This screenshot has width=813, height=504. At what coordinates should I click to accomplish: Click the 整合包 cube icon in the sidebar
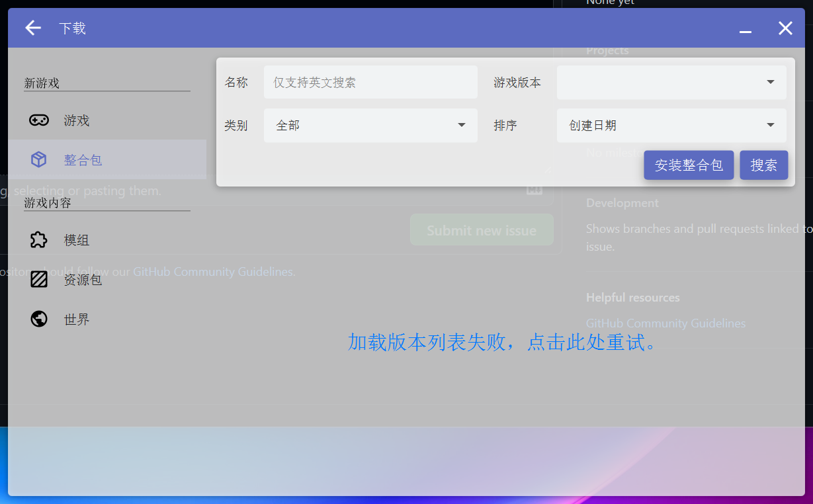click(x=39, y=159)
